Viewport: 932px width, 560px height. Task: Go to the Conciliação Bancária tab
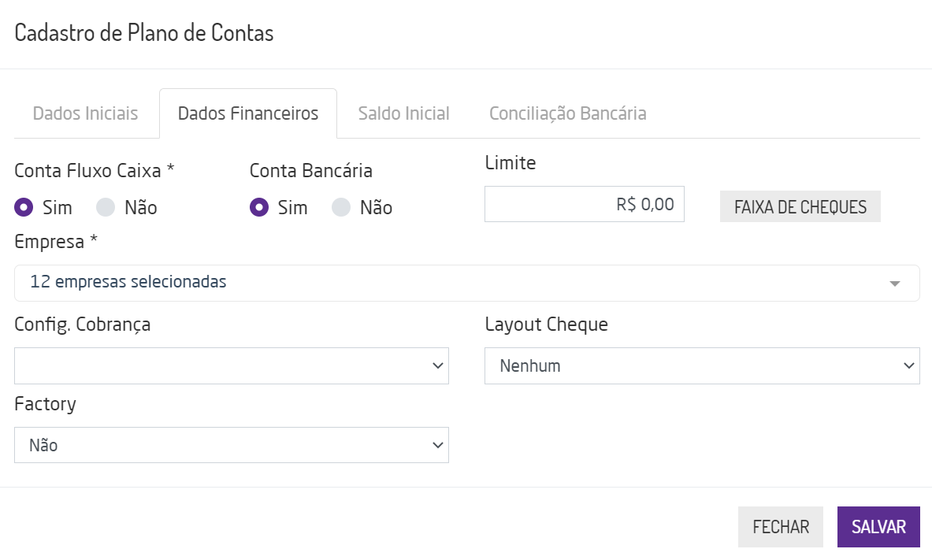coord(567,113)
